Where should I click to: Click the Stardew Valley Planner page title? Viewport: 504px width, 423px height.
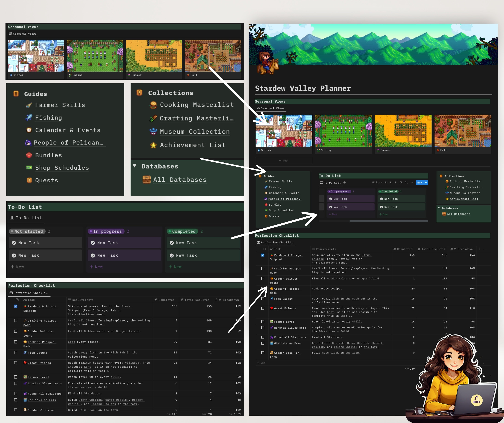(x=303, y=88)
